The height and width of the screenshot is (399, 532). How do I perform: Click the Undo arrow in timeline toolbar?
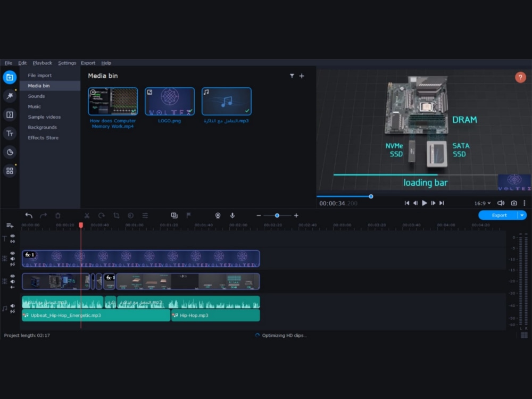[x=29, y=215]
